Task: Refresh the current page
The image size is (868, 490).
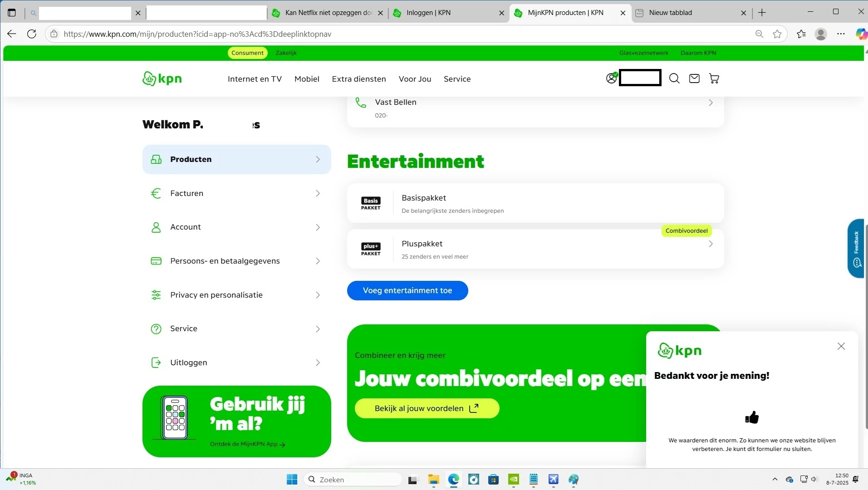Action: pyautogui.click(x=32, y=34)
